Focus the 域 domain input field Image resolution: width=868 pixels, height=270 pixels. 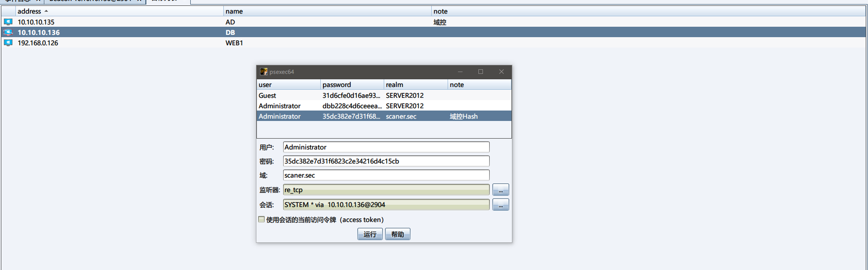tap(386, 175)
